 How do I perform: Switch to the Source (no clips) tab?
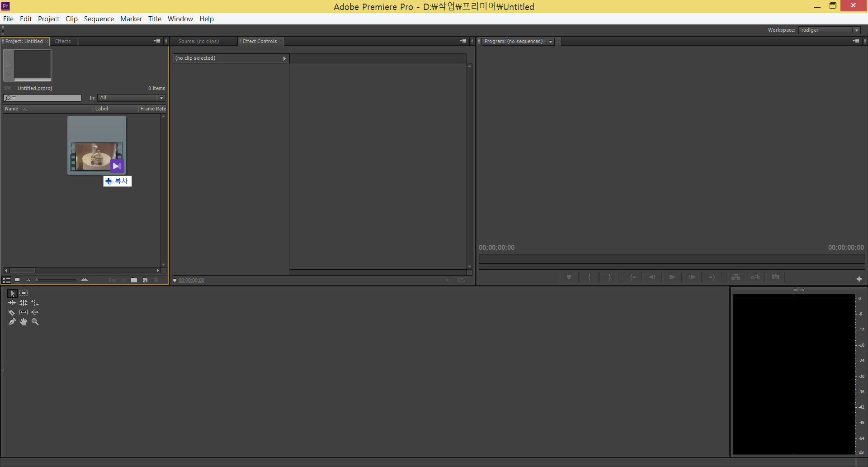(x=199, y=41)
